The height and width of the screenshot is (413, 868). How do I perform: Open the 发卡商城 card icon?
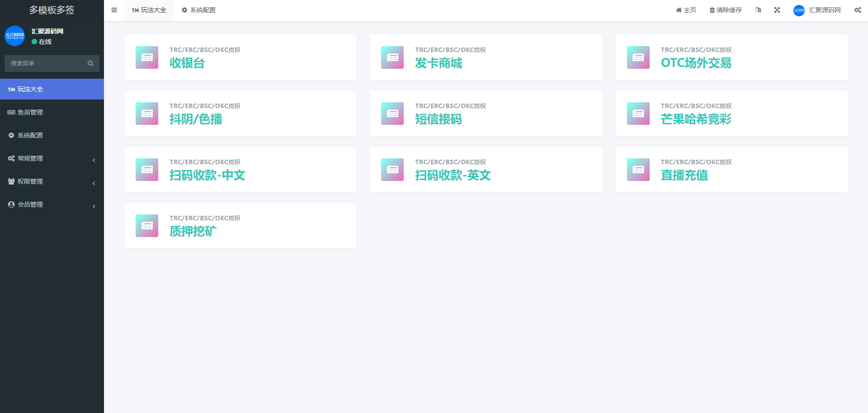click(392, 57)
